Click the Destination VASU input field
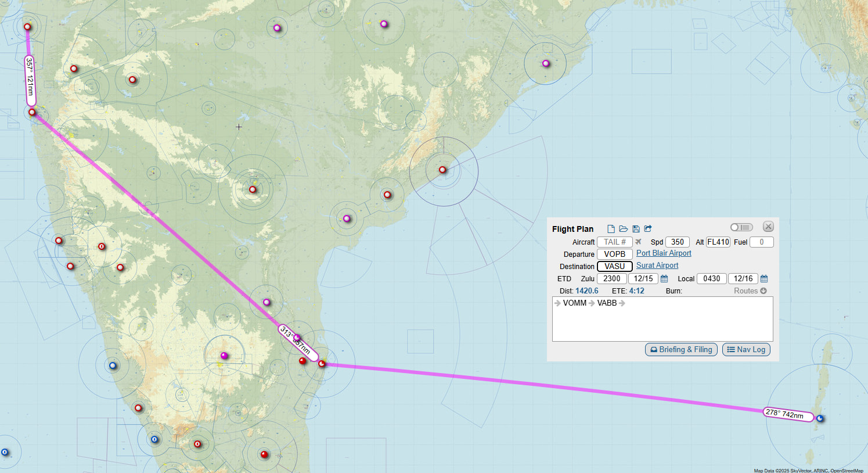868x473 pixels. (x=614, y=267)
